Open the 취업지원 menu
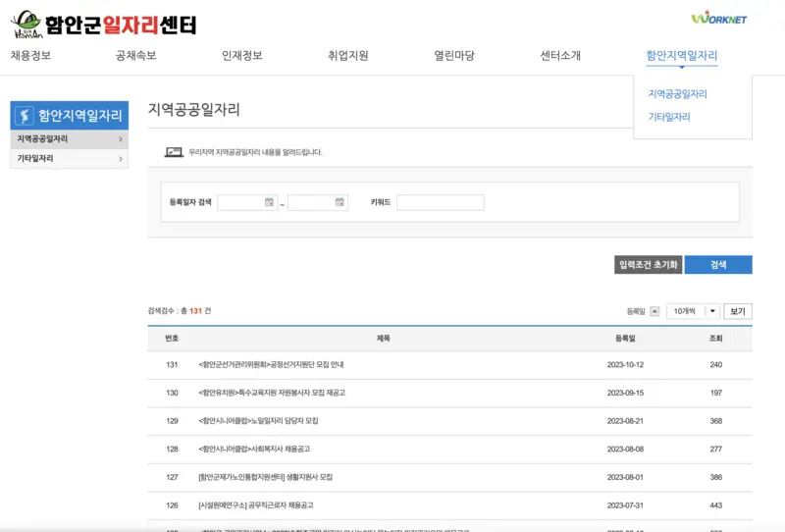785x532 pixels. pyautogui.click(x=348, y=55)
